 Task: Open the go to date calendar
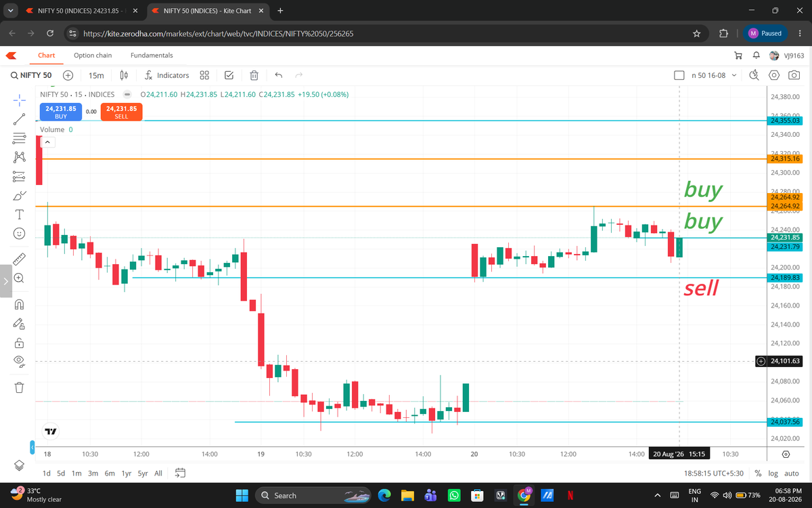tap(180, 473)
